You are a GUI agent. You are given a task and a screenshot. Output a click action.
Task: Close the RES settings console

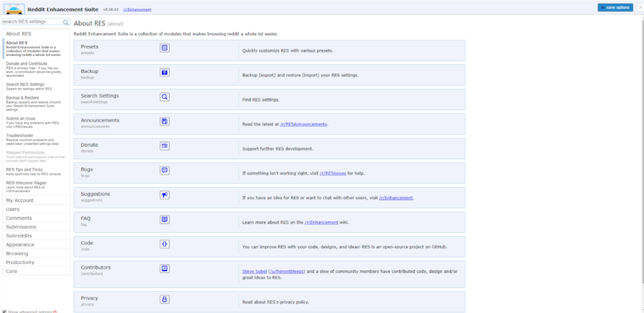(640, 7)
